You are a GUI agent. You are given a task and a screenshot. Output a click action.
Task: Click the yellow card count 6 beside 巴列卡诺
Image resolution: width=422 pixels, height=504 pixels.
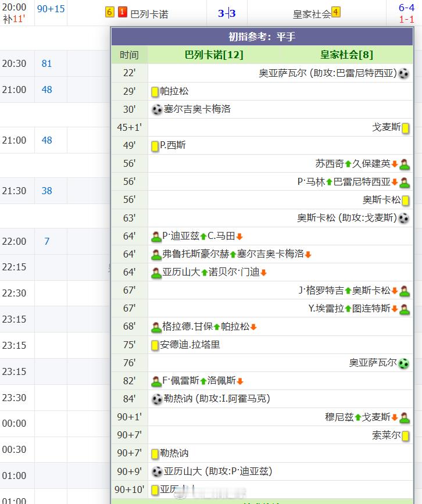[x=110, y=12]
